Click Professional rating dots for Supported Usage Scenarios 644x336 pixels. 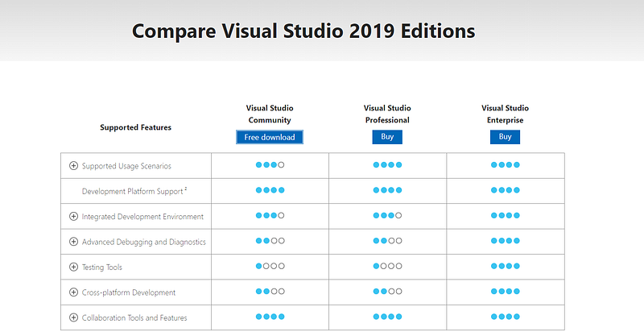click(x=387, y=165)
